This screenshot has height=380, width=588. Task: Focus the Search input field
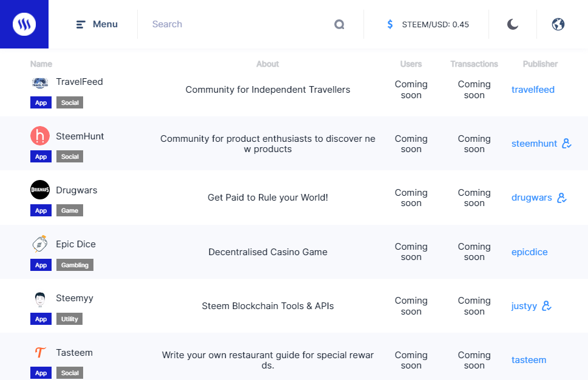point(240,24)
